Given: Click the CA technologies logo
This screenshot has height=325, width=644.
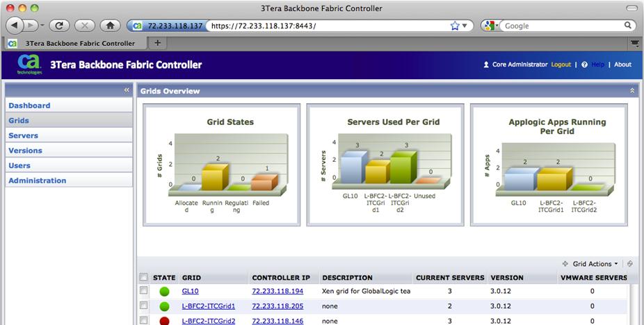Looking at the screenshot, I should 29,65.
